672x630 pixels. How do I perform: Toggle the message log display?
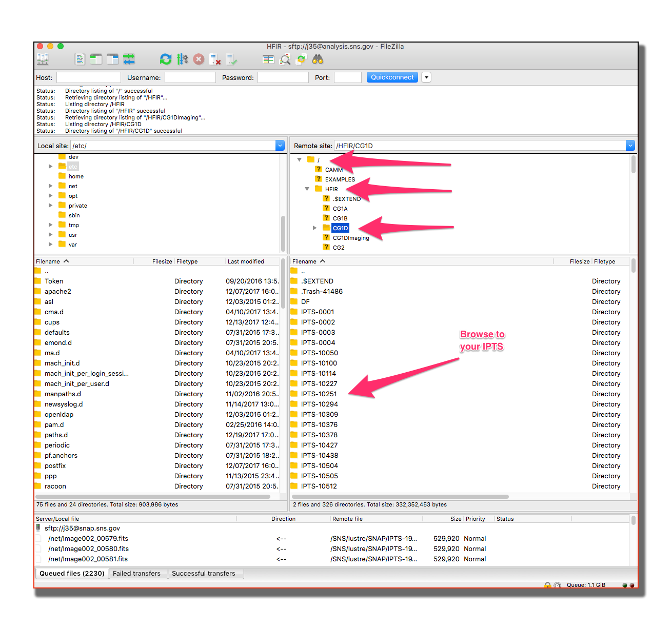click(80, 59)
